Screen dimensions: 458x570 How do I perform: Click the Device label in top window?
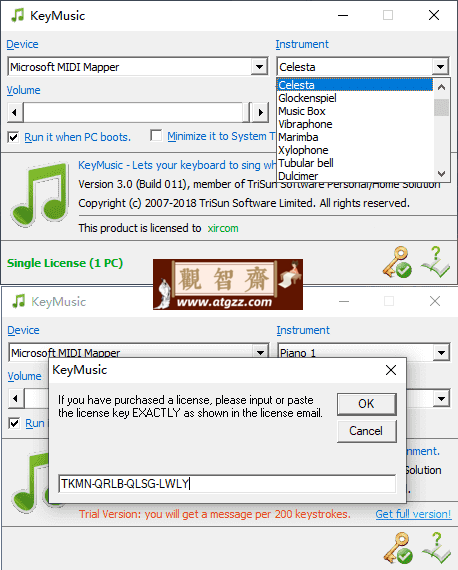pyautogui.click(x=22, y=44)
